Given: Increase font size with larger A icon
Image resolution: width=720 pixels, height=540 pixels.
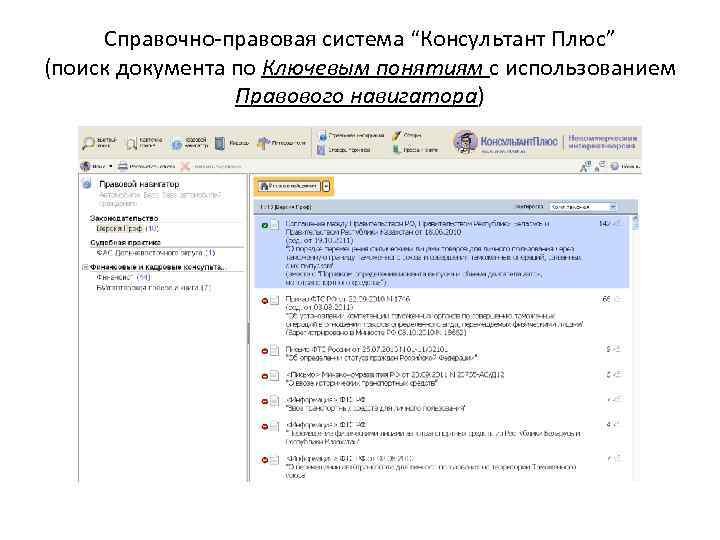Looking at the screenshot, I should pos(585,167).
